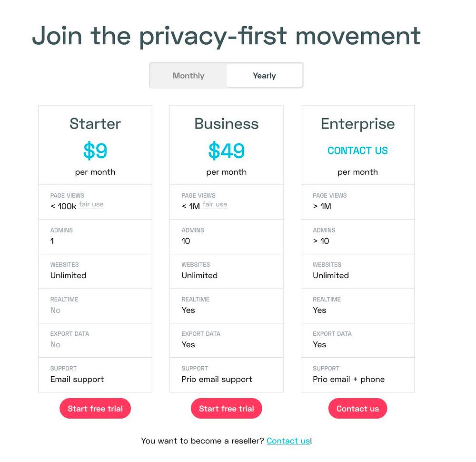Click the Enterprise plan heading
This screenshot has height=462, width=476.
(x=357, y=124)
